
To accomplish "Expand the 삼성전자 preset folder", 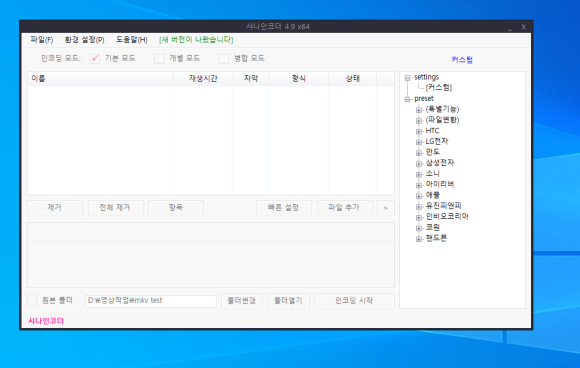I will (419, 163).
